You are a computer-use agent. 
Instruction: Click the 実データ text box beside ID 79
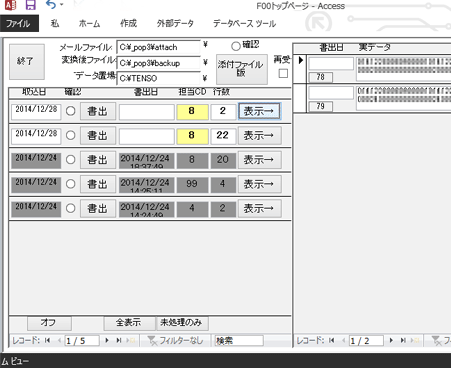[x=404, y=98]
